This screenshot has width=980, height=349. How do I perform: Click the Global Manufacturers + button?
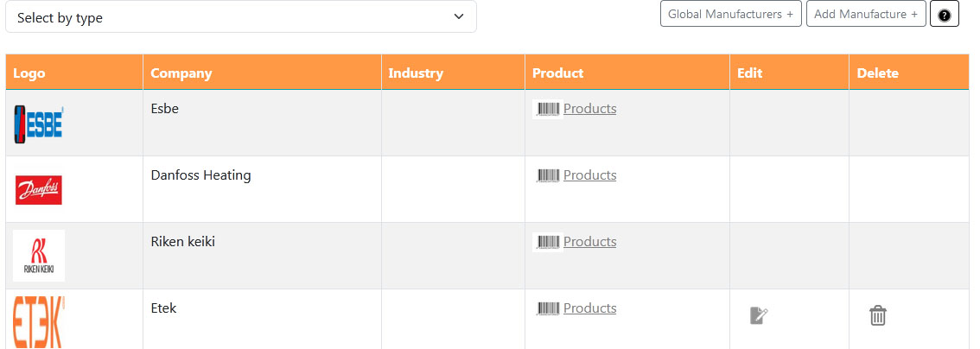pos(730,14)
